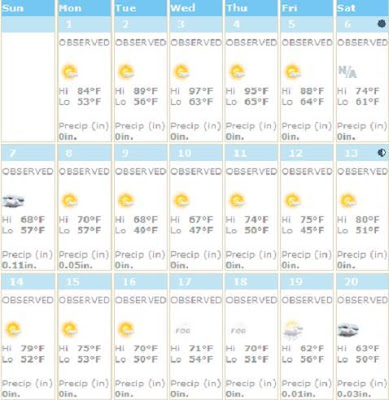Click the Lo 64°F reading on day 5
389x400 pixels.
click(303, 102)
